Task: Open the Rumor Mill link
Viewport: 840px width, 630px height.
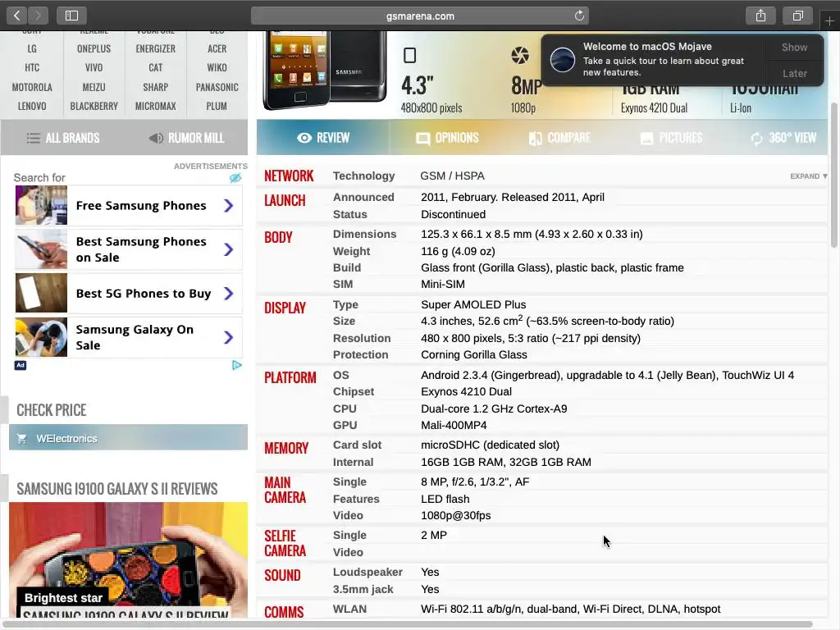Action: click(x=186, y=138)
